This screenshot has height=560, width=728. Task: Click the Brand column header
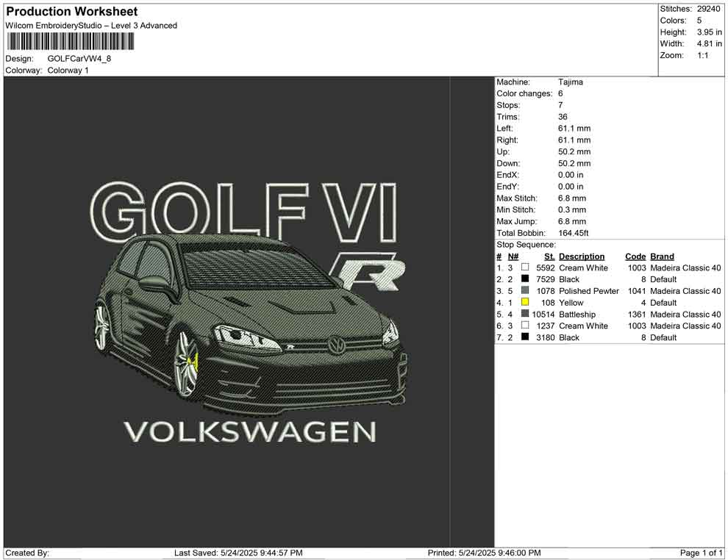(662, 256)
